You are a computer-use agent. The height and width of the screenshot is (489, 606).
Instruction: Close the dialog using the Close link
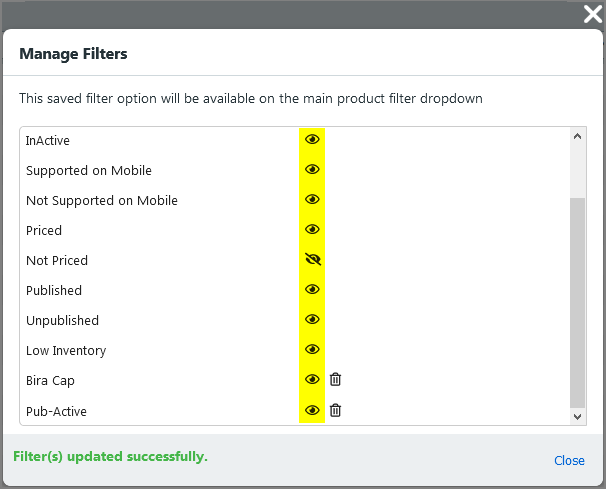[569, 461]
